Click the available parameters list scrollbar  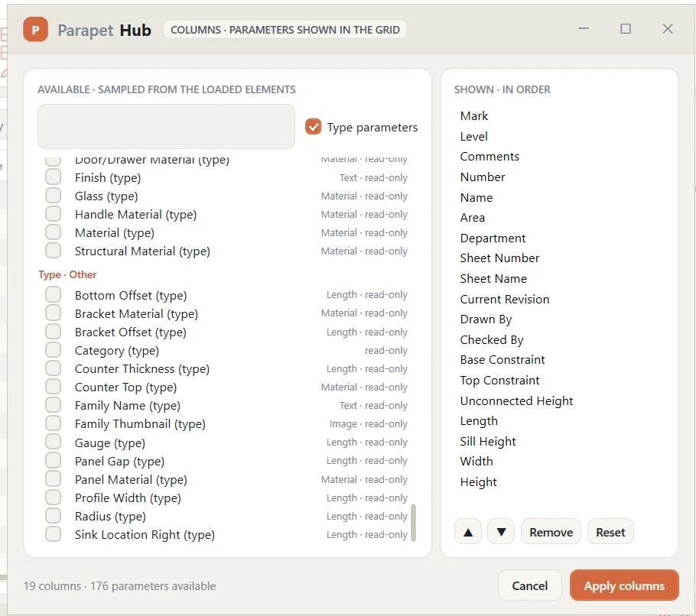pos(413,523)
